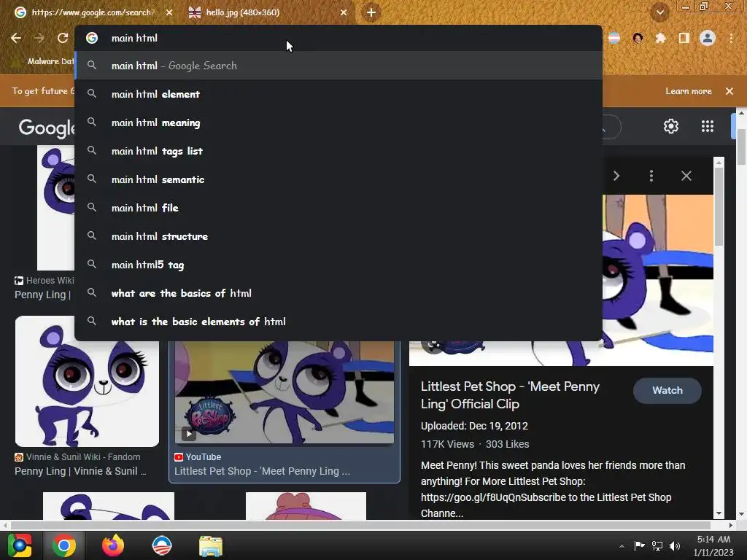Open the YouTube Littlest Pet Shop video thumbnail
Viewport: 747px width, 560px height.
(285, 392)
